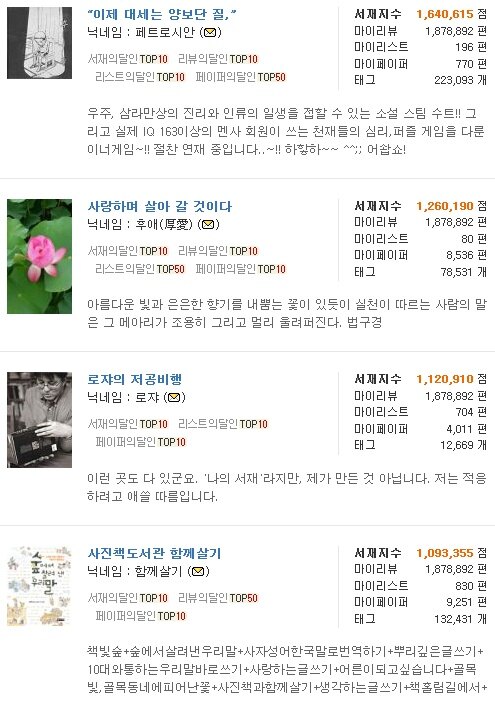Click mail icon next to 함께살기 nickname
495x701 pixels.
pos(199,571)
